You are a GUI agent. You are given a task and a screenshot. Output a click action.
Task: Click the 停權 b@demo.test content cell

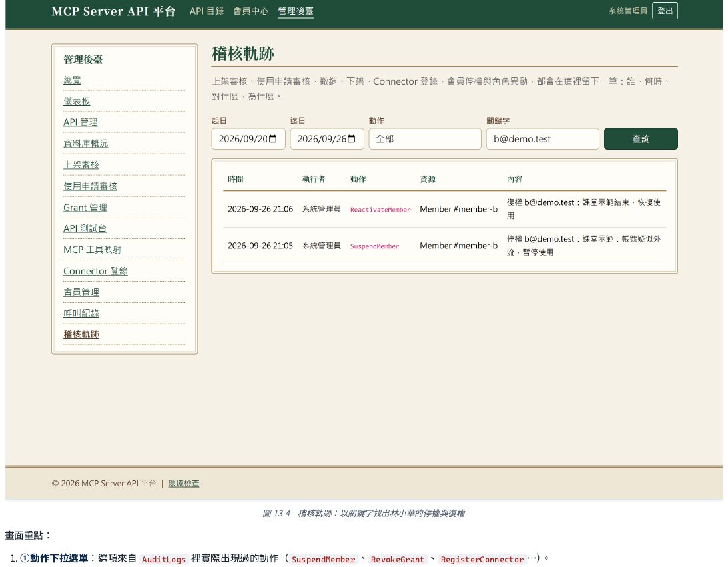tap(583, 246)
